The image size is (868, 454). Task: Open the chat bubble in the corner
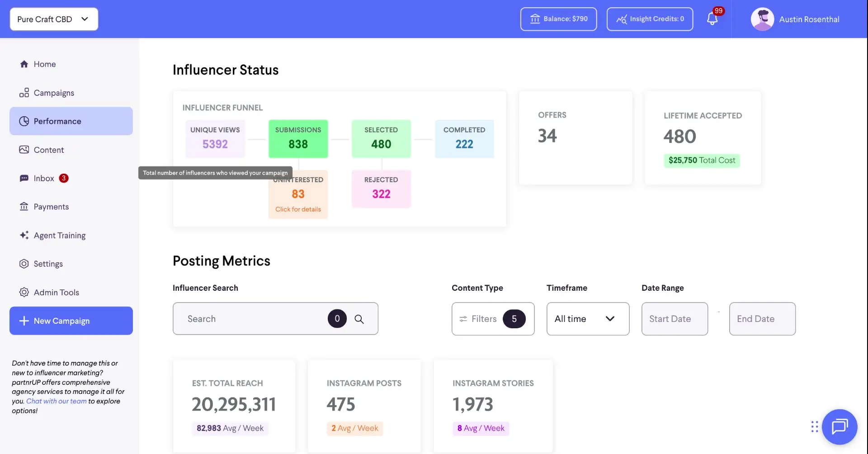tap(840, 426)
